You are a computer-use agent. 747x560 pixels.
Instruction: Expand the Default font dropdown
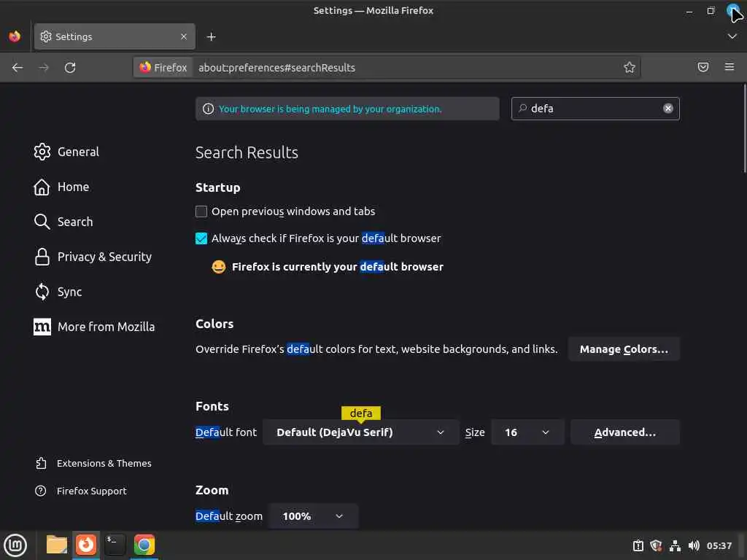pyautogui.click(x=360, y=432)
